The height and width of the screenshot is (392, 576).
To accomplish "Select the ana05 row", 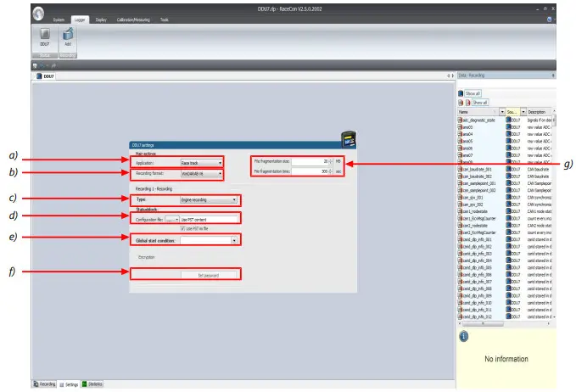I will coord(505,141).
